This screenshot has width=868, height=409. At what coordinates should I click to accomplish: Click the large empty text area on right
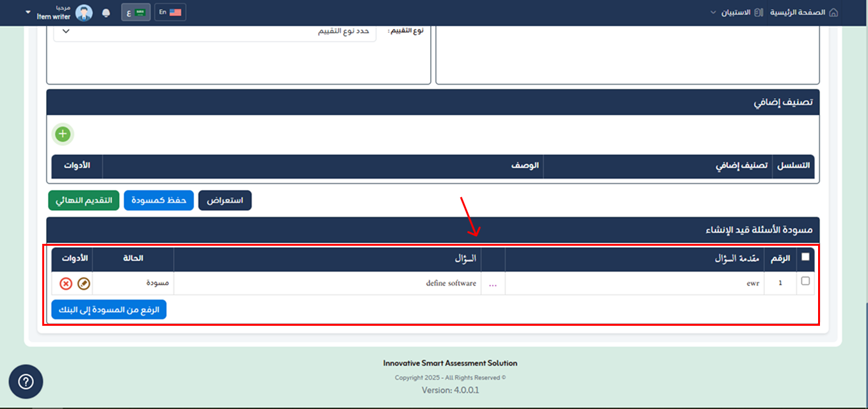click(627, 54)
